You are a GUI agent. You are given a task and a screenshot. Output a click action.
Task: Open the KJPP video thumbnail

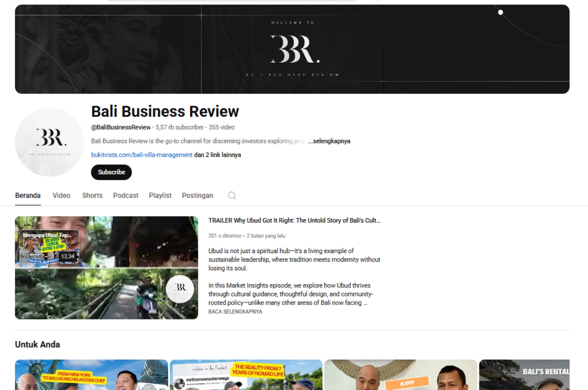point(401,375)
